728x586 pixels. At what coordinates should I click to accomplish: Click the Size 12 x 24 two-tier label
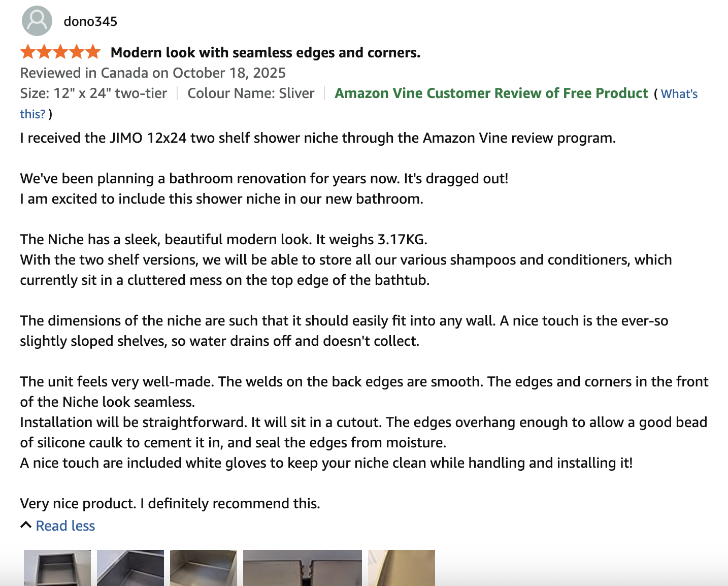pyautogui.click(x=93, y=93)
